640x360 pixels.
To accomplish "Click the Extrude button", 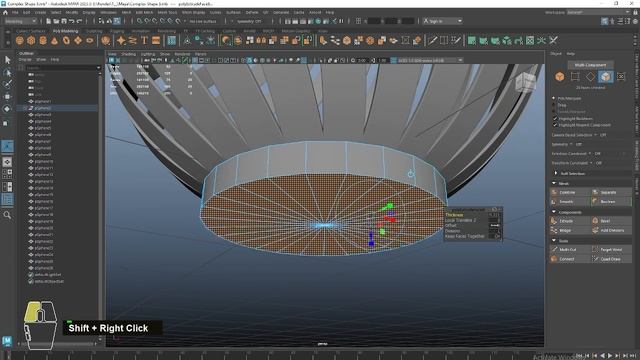I will click(x=570, y=221).
